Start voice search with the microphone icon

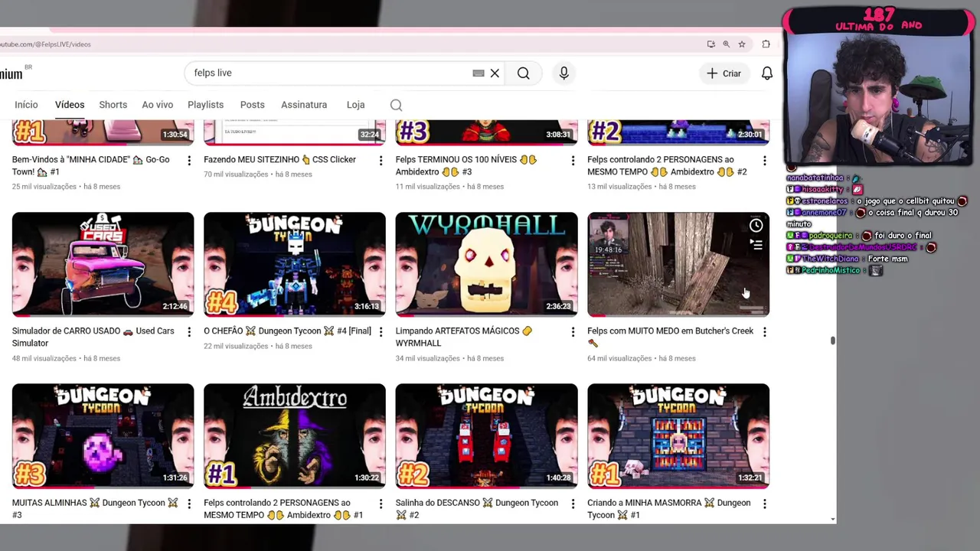[x=563, y=73]
